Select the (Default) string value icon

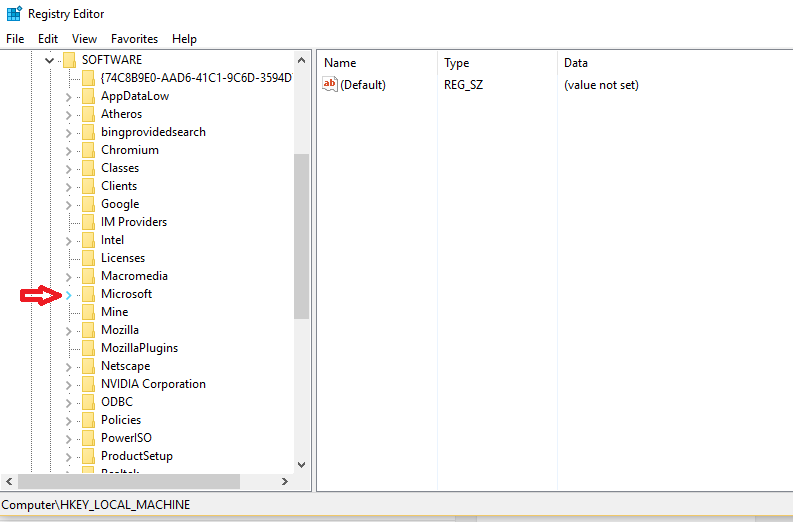coord(330,84)
